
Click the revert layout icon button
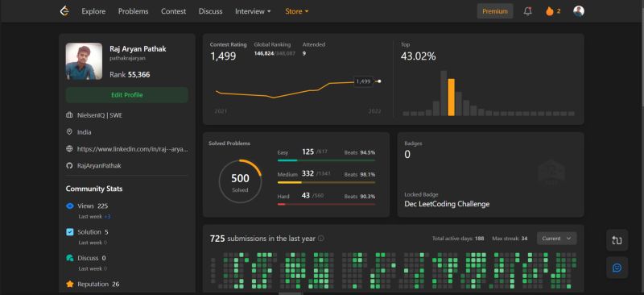[x=617, y=240]
